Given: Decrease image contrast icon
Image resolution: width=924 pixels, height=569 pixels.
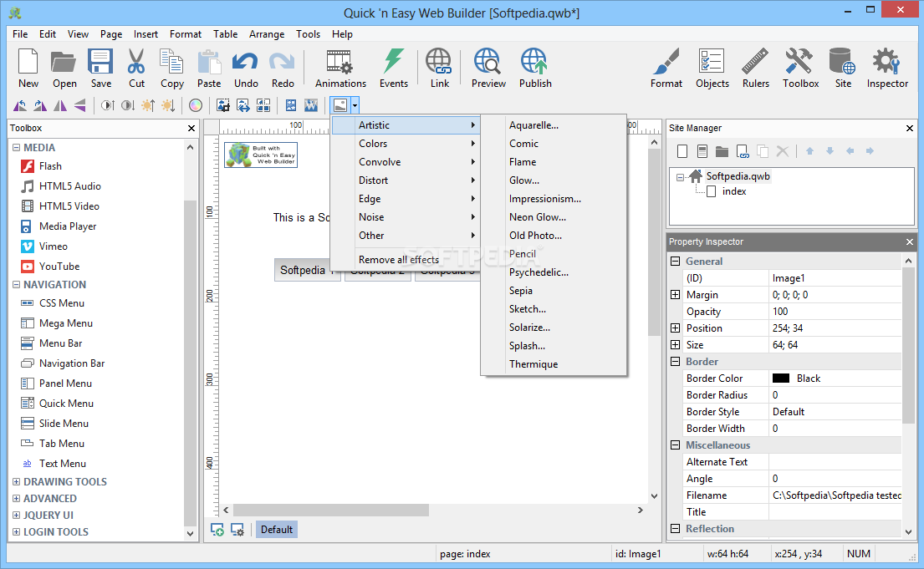Looking at the screenshot, I should click(127, 105).
